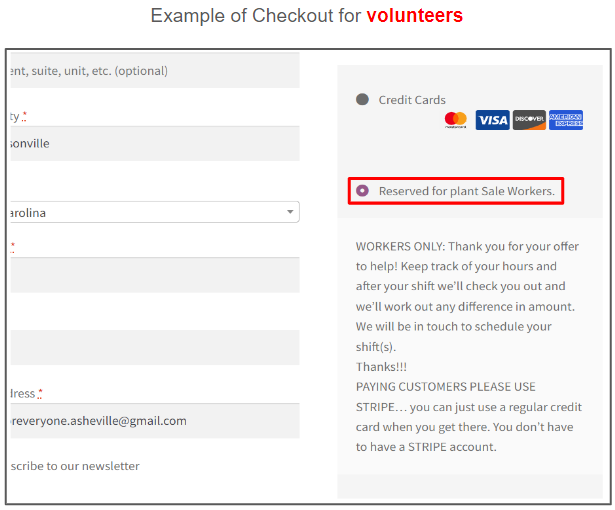615x510 pixels.
Task: Click the Discover card icon
Action: tap(529, 120)
